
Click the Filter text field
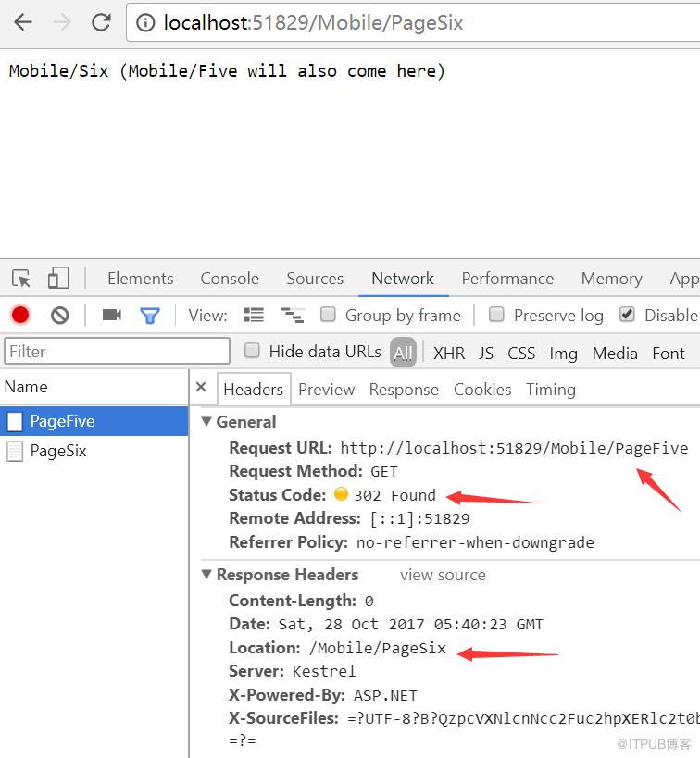[117, 351]
